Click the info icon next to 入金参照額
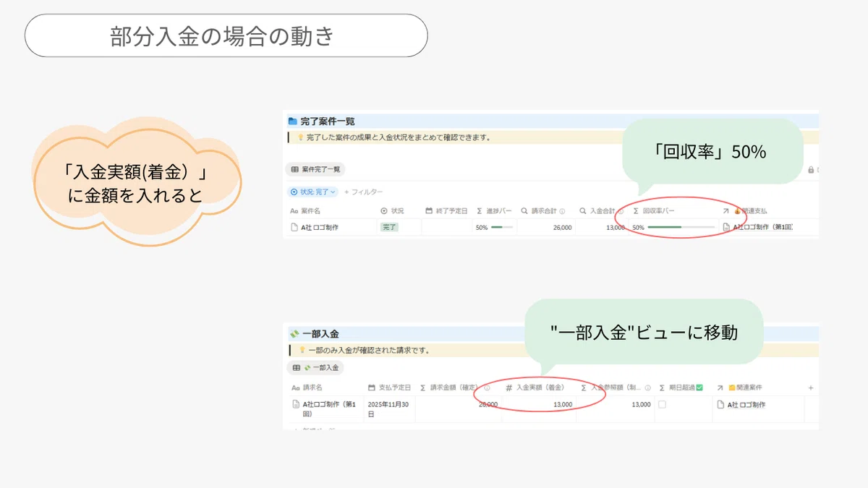The image size is (868, 488). click(x=647, y=388)
